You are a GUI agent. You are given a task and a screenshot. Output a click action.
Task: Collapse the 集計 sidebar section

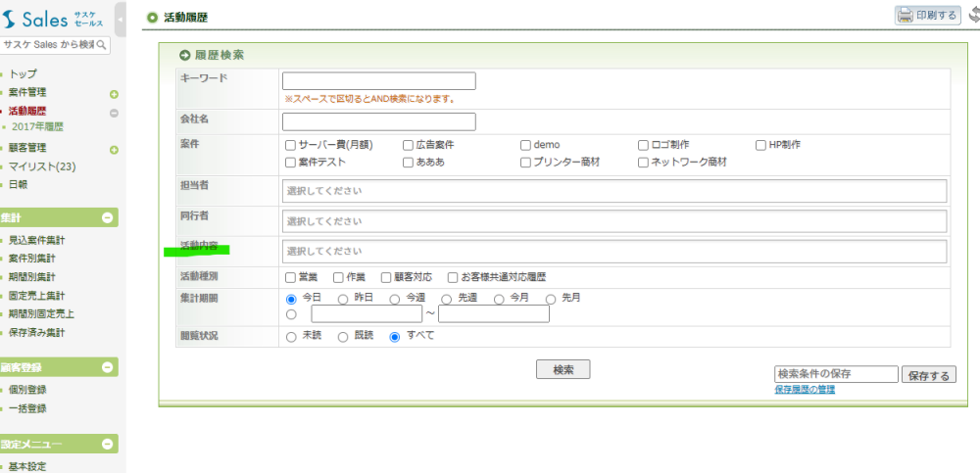(108, 218)
